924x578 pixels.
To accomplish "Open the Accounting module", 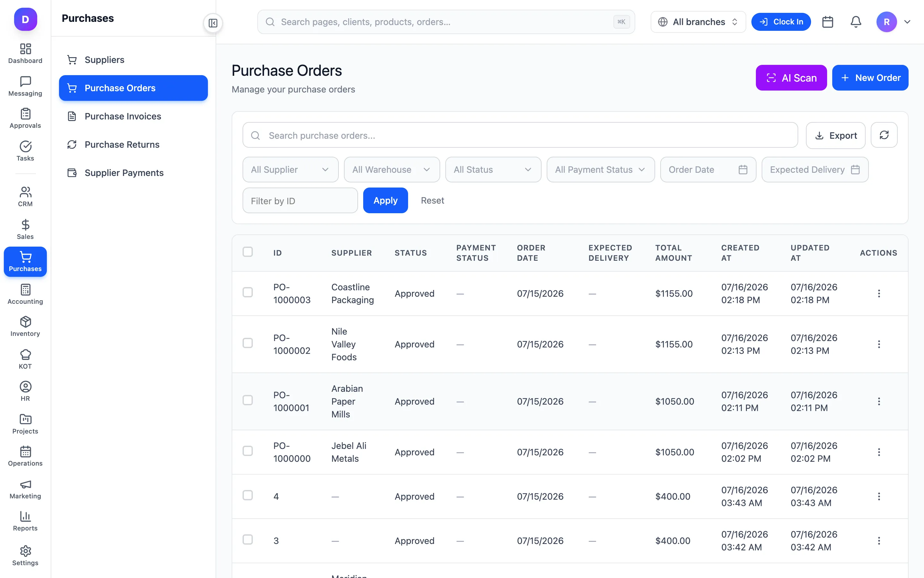I will tap(25, 294).
